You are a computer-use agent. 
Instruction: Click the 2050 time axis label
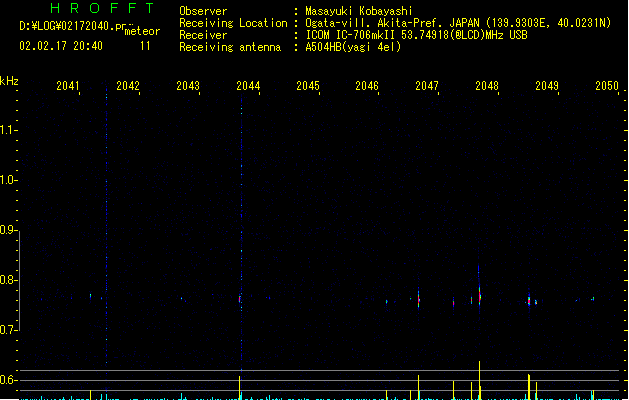607,85
